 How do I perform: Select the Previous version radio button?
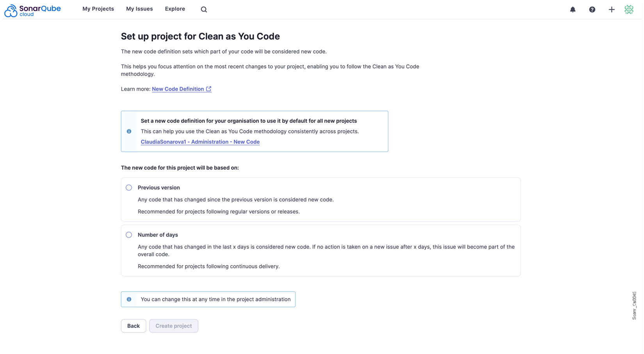click(x=129, y=188)
